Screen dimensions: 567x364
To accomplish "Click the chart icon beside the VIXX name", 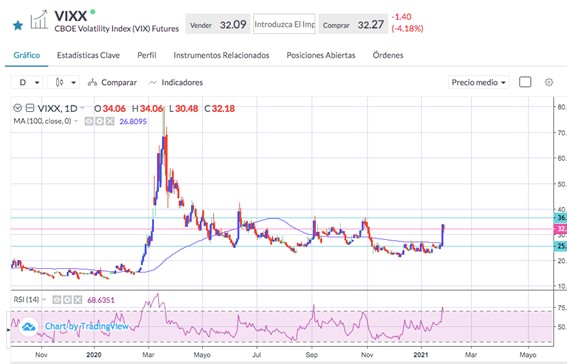I will tap(39, 20).
